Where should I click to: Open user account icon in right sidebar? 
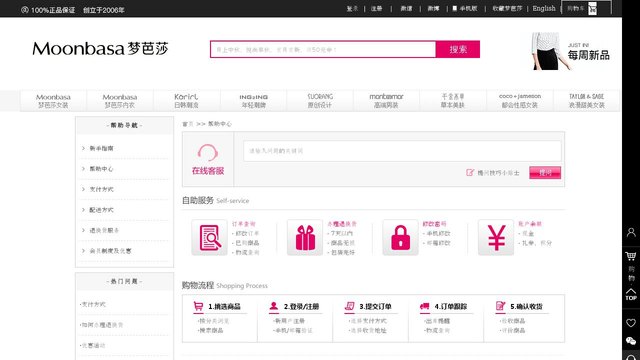[631, 232]
